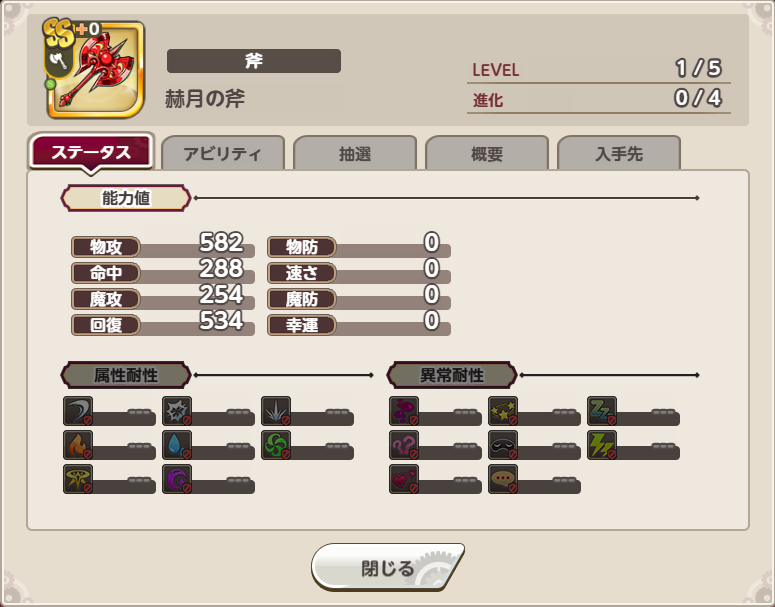Go to the 入手先 tab
Screen dimensions: 775x607
click(619, 153)
